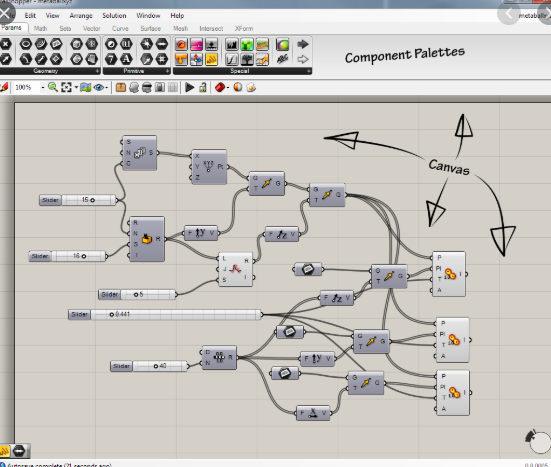The height and width of the screenshot is (467, 551).
Task: Open the Edit menu
Action: pyautogui.click(x=30, y=15)
